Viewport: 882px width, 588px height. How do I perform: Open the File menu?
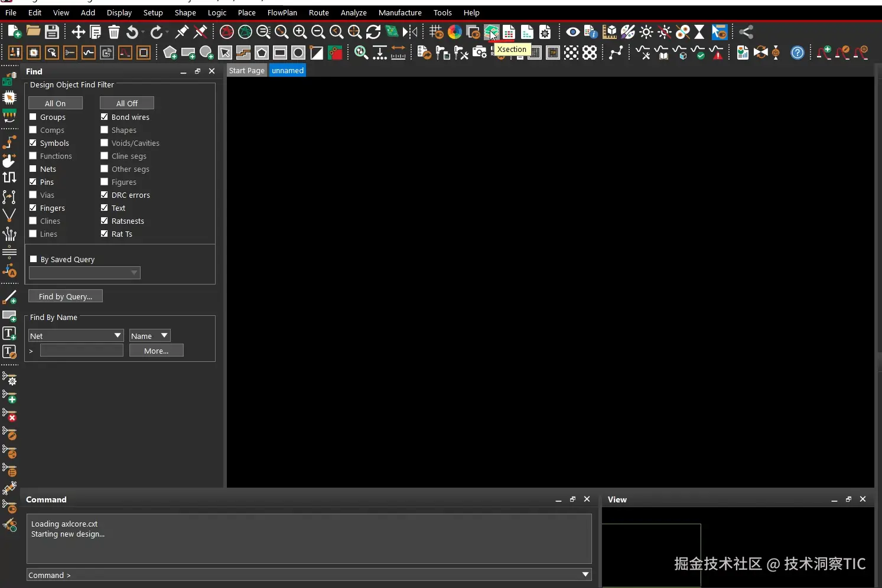[x=11, y=12]
